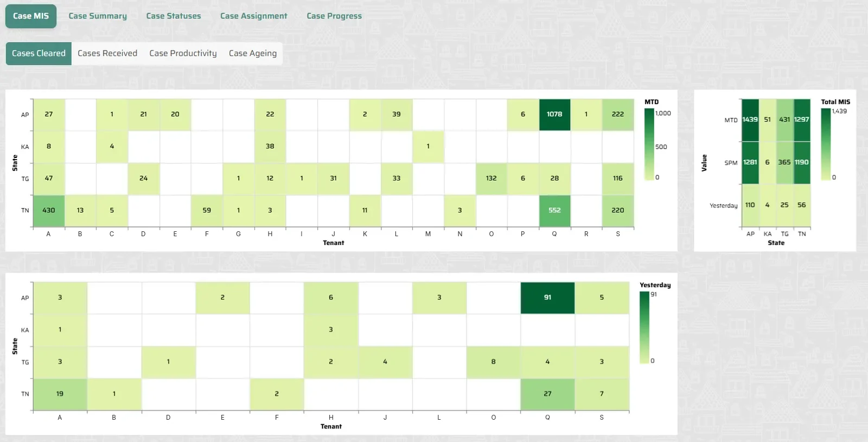Select the 47 cell in MTD heatmap
The height and width of the screenshot is (442, 868).
pos(49,179)
